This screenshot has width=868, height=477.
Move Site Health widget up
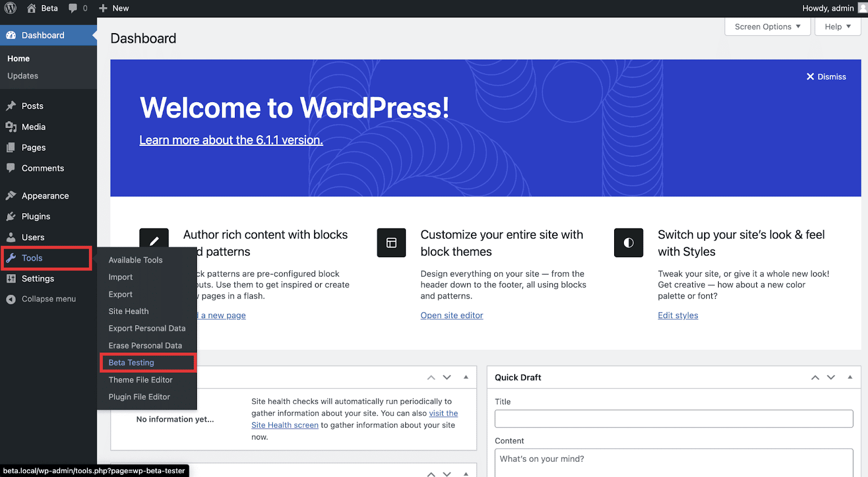point(431,377)
